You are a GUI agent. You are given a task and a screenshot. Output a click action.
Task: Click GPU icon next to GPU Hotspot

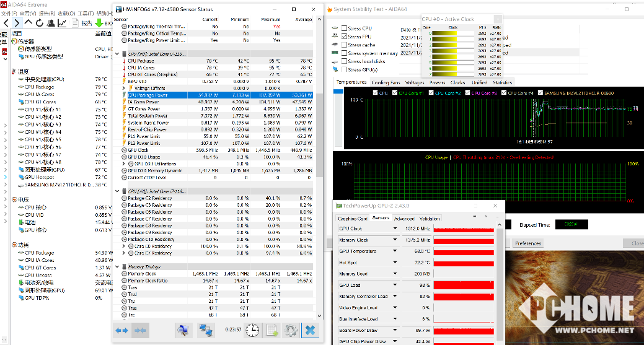(21, 177)
